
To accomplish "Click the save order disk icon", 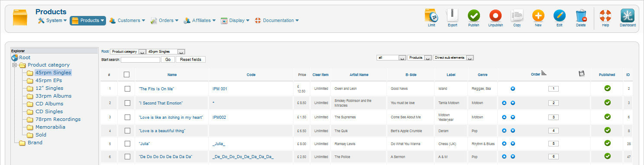I will tap(582, 74).
